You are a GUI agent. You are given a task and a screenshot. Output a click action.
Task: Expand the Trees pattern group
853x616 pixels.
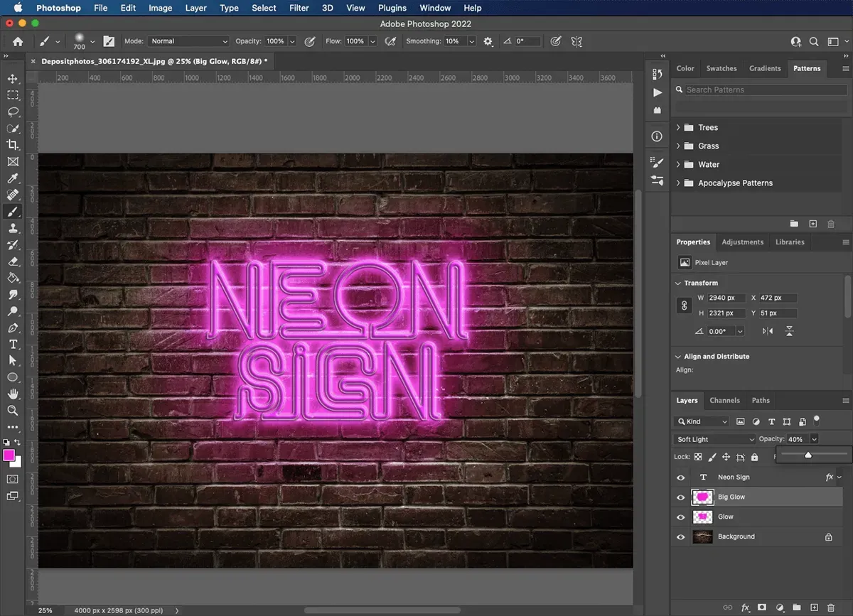coord(679,127)
